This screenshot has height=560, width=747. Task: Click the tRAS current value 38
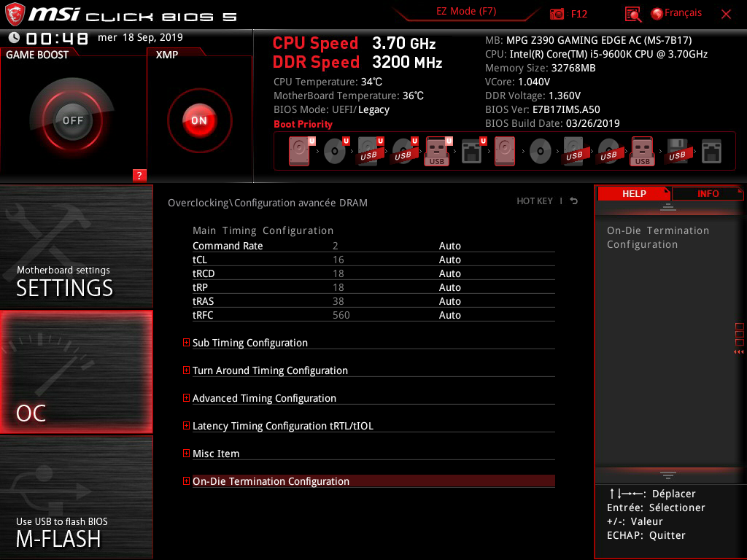pos(338,301)
